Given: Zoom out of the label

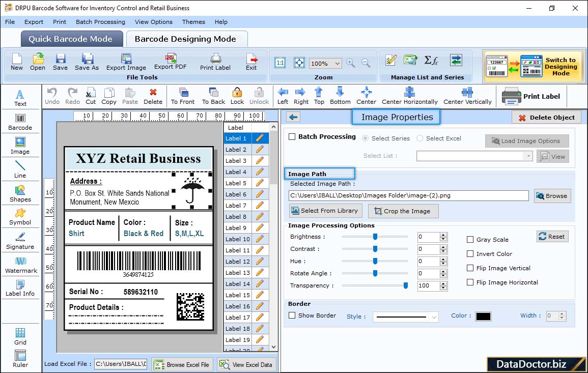Looking at the screenshot, I should point(366,63).
